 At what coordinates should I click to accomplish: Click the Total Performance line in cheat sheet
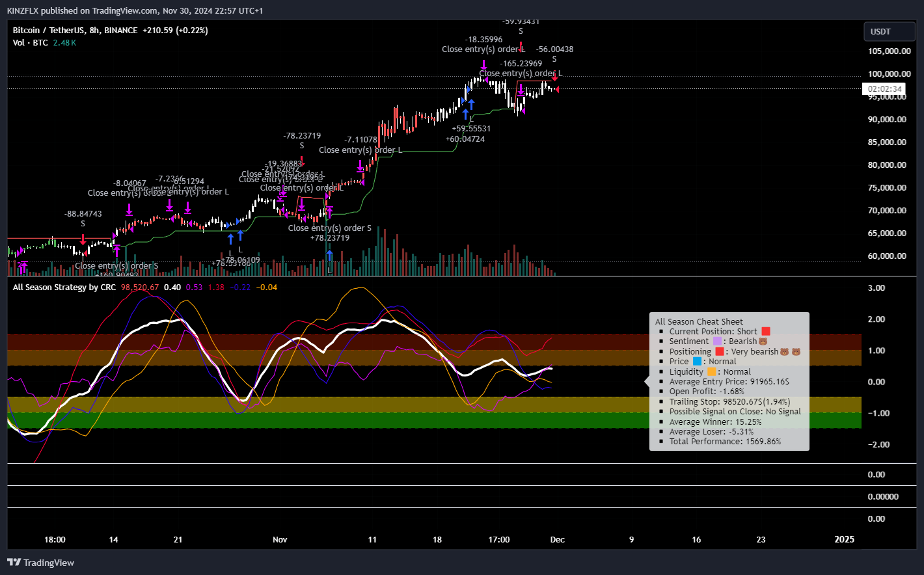725,442
